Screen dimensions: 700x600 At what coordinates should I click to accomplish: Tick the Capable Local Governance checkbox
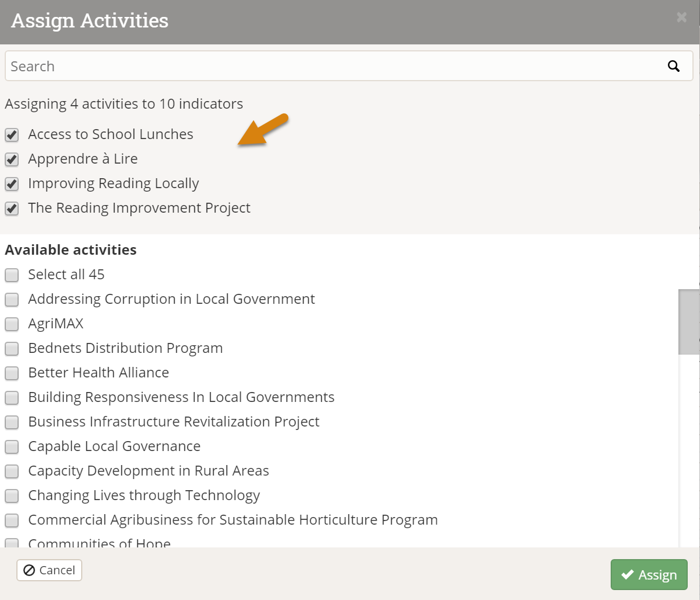pos(12,447)
